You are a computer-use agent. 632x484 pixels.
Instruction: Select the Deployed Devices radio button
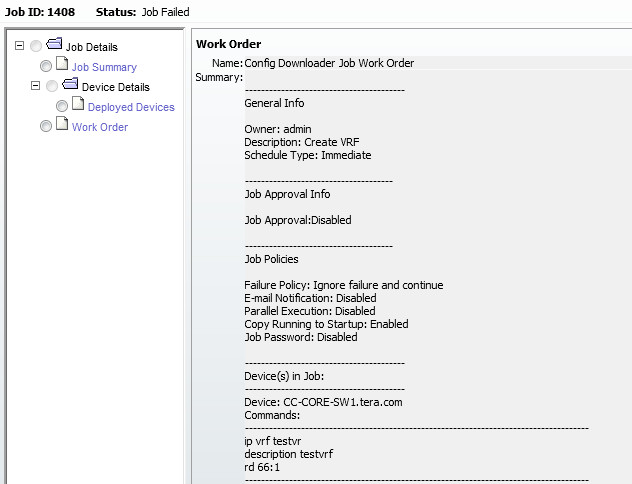(x=62, y=106)
